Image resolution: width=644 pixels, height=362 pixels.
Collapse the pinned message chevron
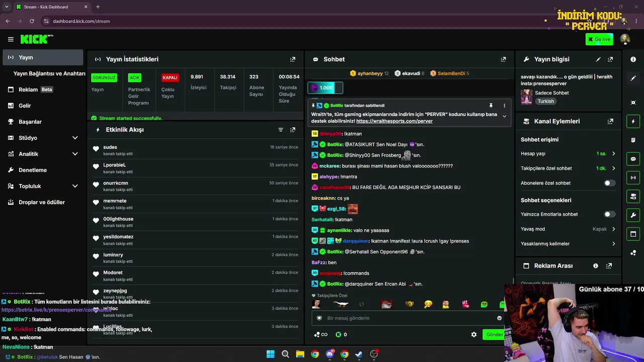[504, 116]
